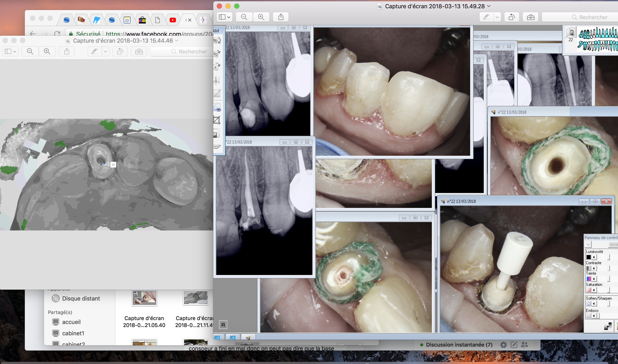The image size is (618, 364).
Task: Select the Capture d'écran 2018-0...21.05.40 thumbnail in Finder
Action: (144, 298)
